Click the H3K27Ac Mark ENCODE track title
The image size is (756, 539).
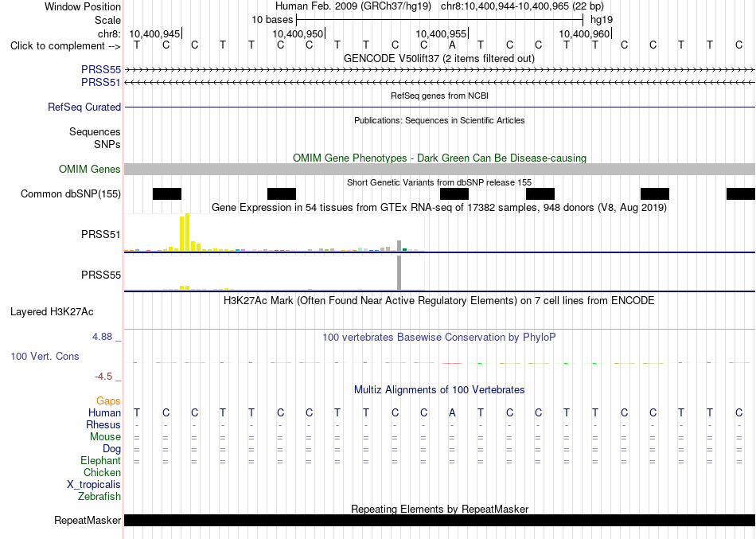(438, 301)
